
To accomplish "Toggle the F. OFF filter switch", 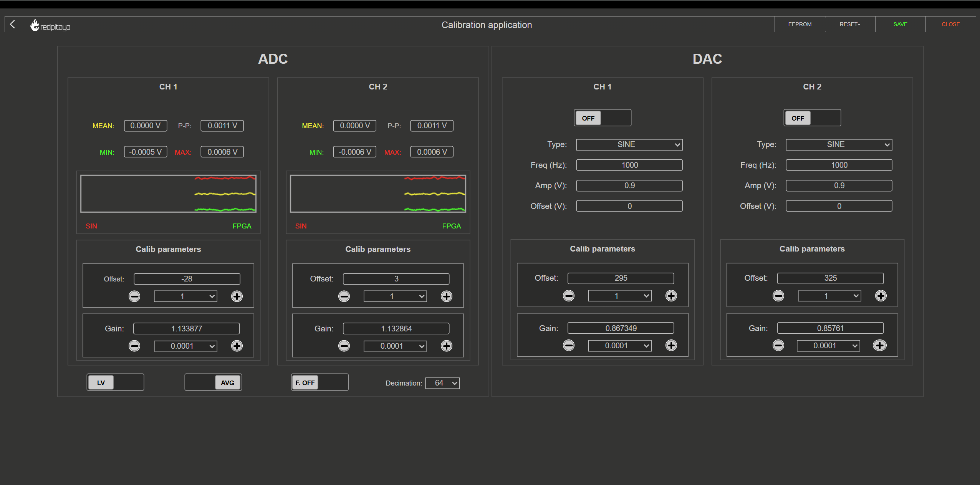I will click(320, 382).
